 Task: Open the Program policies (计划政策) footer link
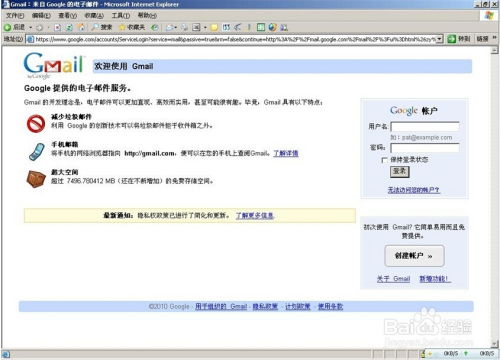point(298,307)
